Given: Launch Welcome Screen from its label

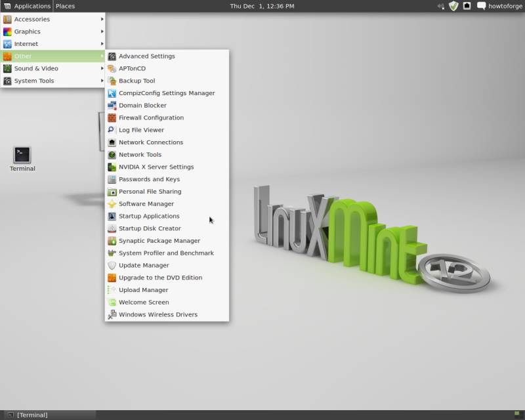Looking at the screenshot, I should pos(144,302).
